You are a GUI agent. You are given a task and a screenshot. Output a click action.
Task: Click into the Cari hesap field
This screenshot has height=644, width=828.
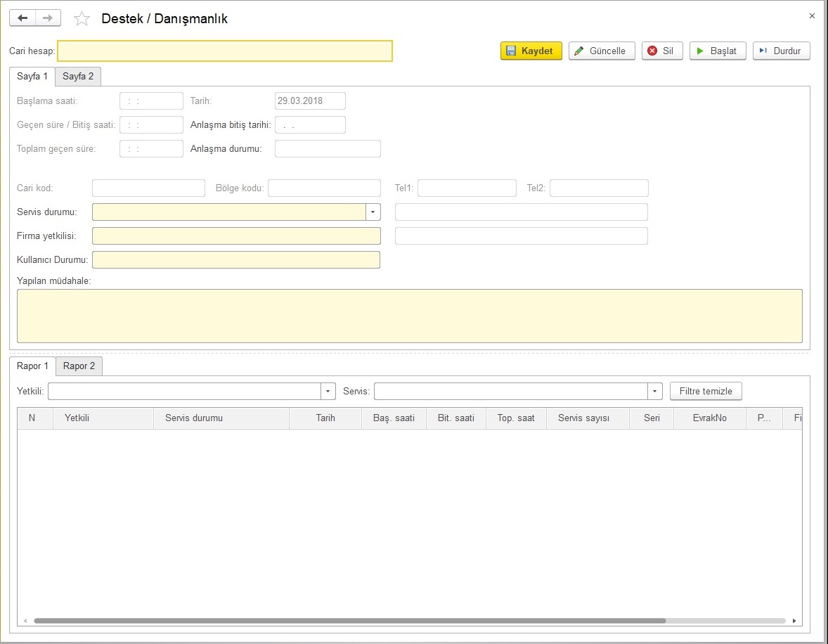(224, 51)
